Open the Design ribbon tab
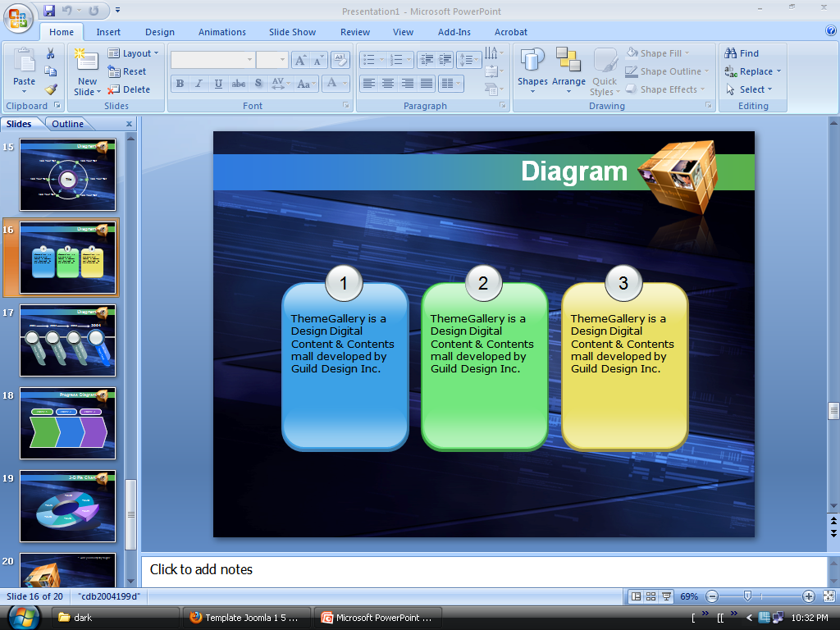The width and height of the screenshot is (840, 630). click(160, 32)
